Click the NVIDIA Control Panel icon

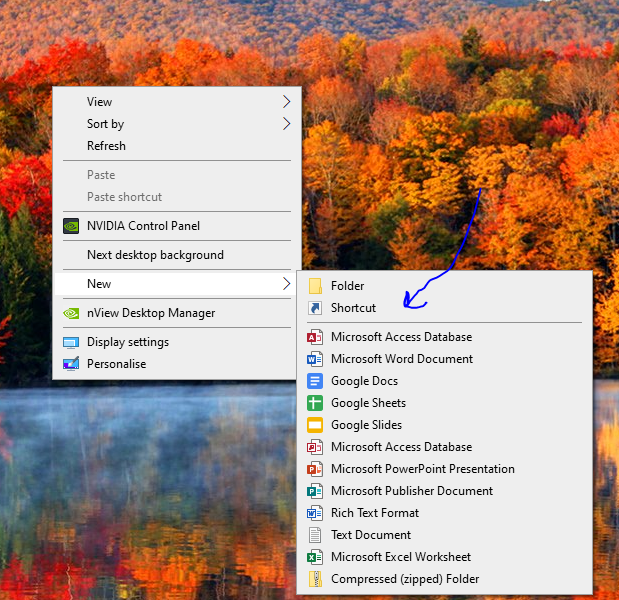coord(71,226)
